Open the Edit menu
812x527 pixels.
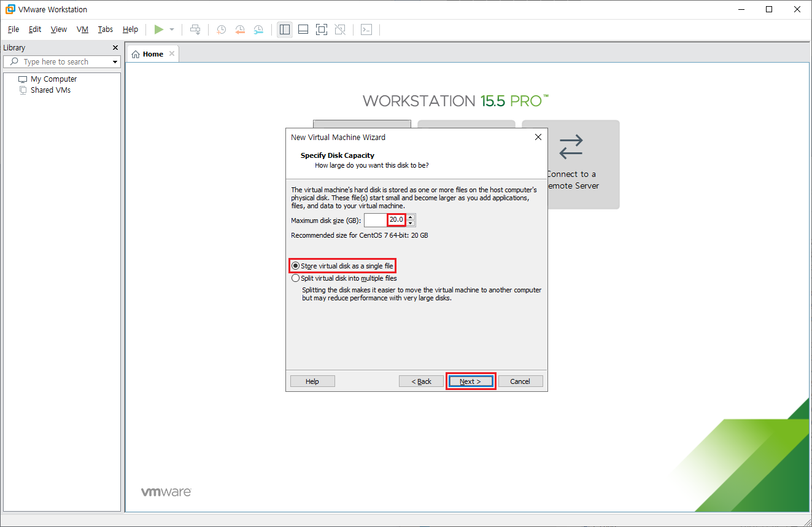tap(35, 29)
